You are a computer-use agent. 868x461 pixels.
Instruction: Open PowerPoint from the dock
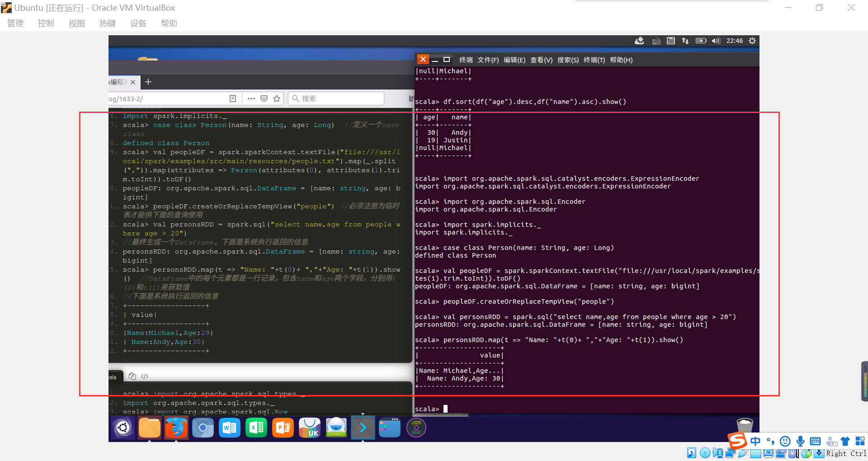pyautogui.click(x=283, y=428)
